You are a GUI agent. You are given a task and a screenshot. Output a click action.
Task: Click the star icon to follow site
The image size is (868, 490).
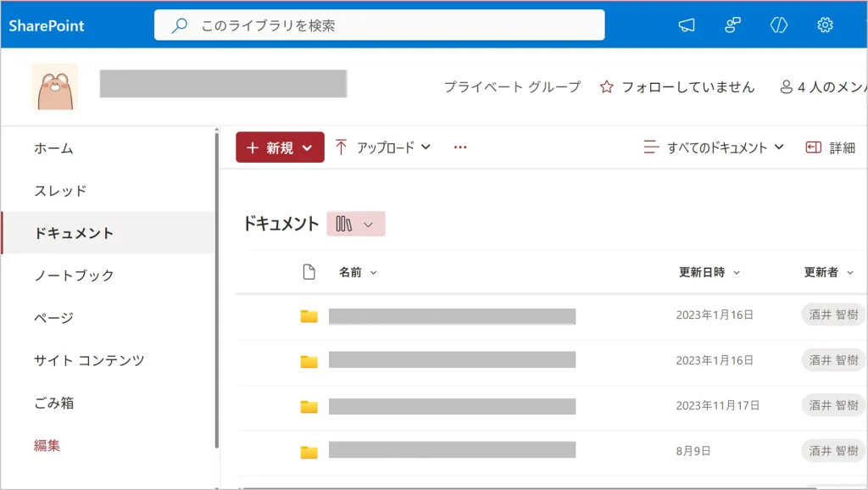[606, 87]
